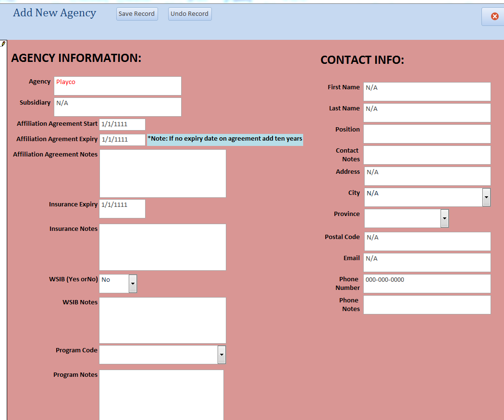Screen dimensions: 504x420
Task: Click the Save Record button
Action: tap(137, 14)
